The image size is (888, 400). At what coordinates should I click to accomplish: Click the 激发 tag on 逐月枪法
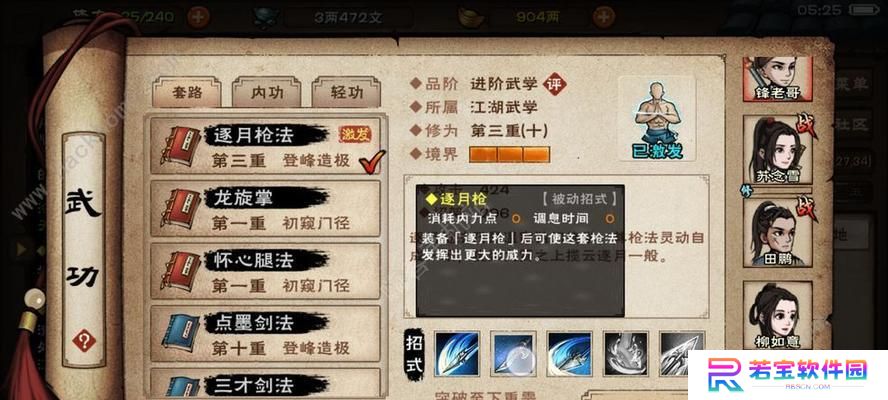[355, 134]
